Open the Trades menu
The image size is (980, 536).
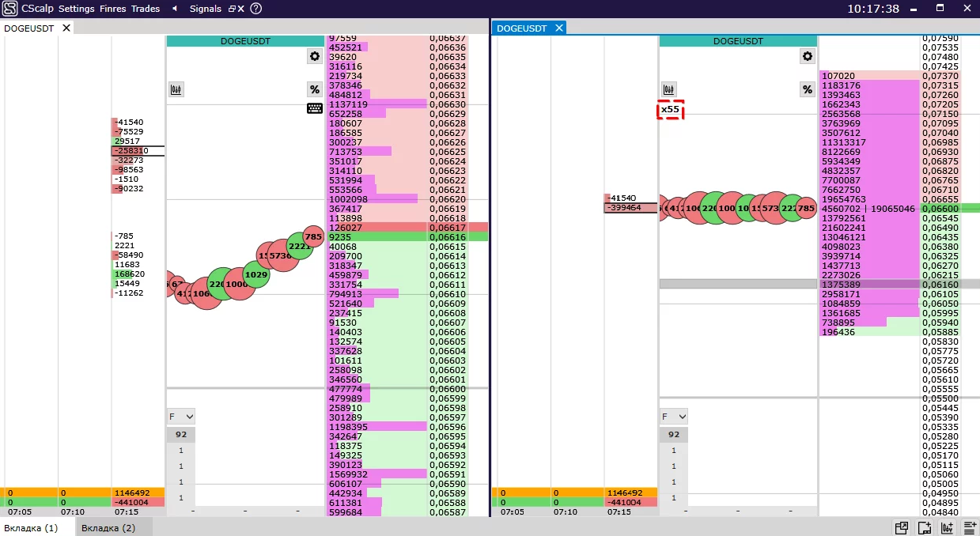coord(145,9)
